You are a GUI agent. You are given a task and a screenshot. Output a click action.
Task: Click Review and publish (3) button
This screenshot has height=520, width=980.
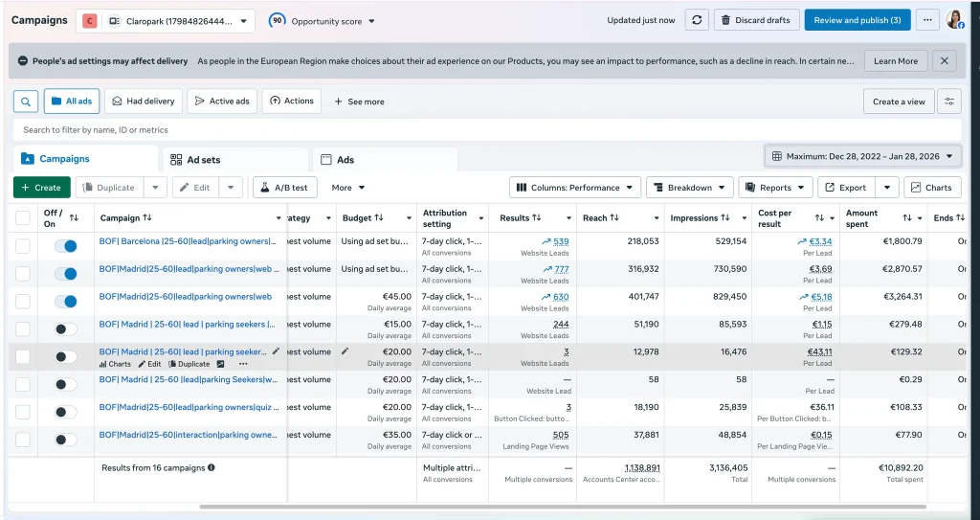857,20
